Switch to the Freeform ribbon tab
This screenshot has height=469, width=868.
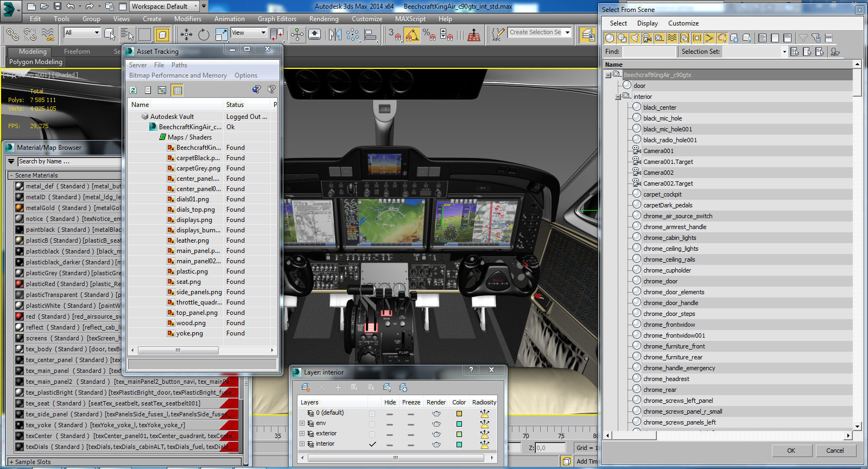click(77, 52)
